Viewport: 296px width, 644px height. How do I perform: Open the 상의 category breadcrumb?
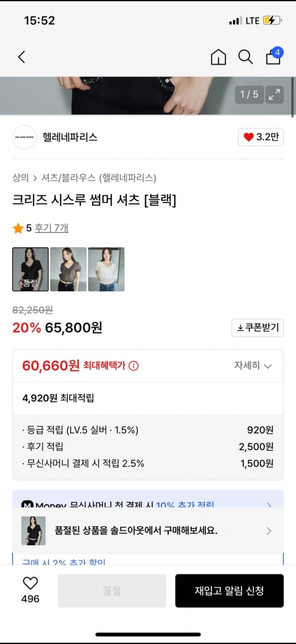(19, 178)
